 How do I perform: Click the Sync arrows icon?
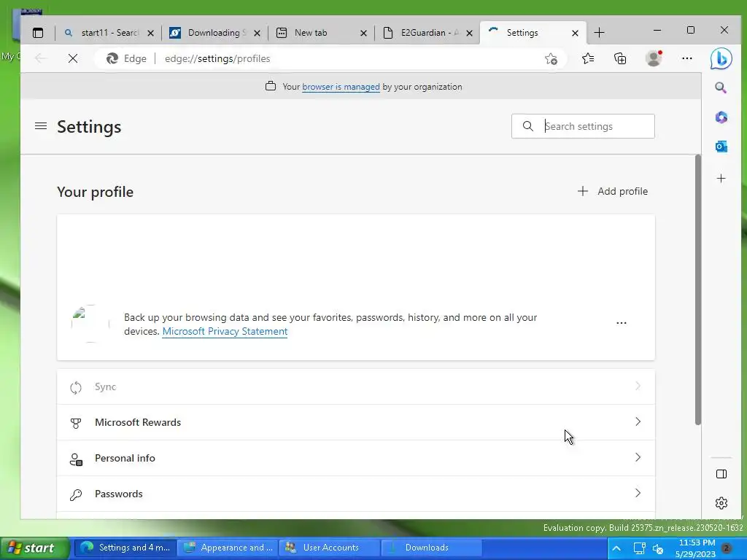pos(76,388)
